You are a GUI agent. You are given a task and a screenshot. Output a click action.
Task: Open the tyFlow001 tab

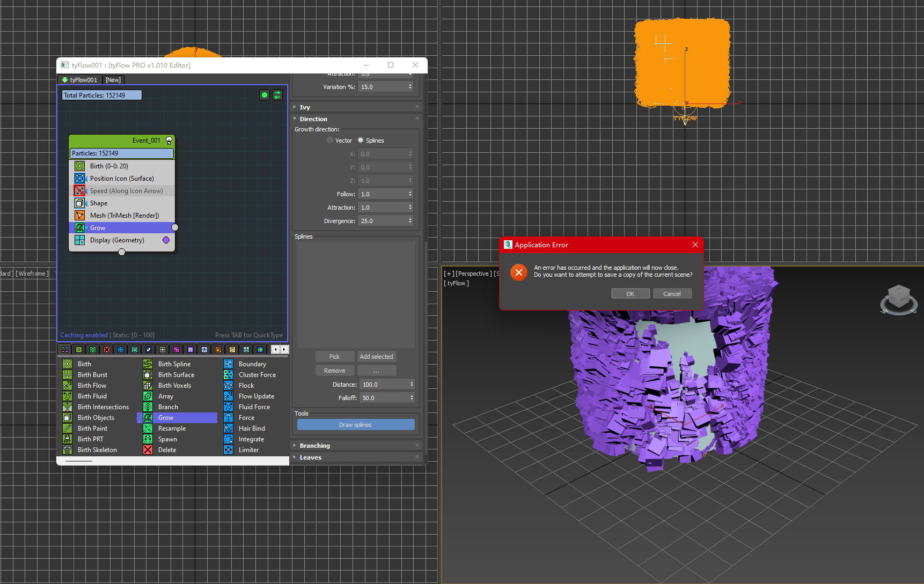(x=80, y=80)
